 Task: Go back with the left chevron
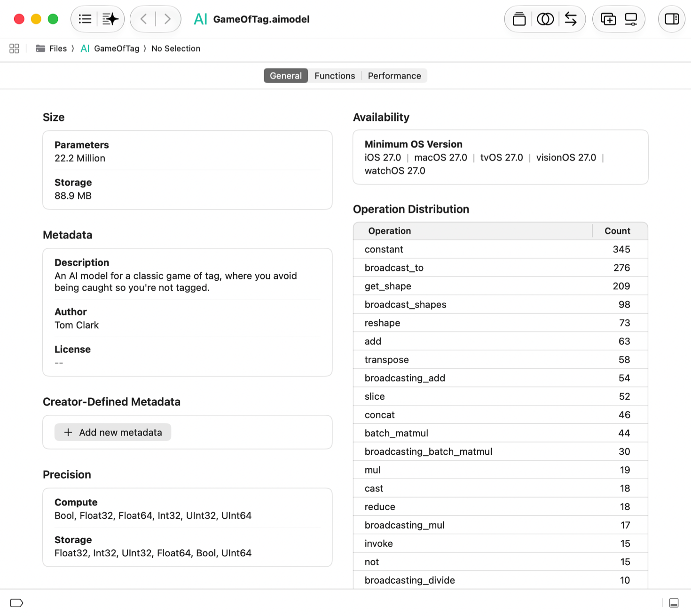coord(144,19)
